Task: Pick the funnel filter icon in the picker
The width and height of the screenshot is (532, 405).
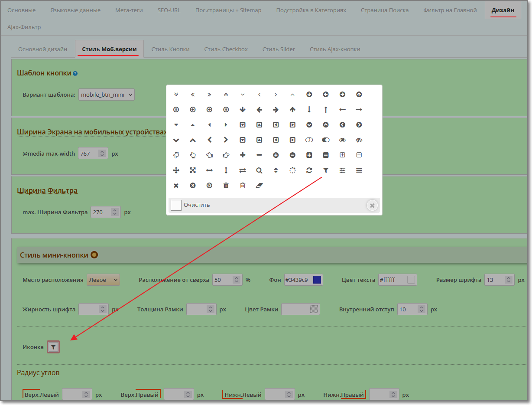Action: pyautogui.click(x=326, y=170)
